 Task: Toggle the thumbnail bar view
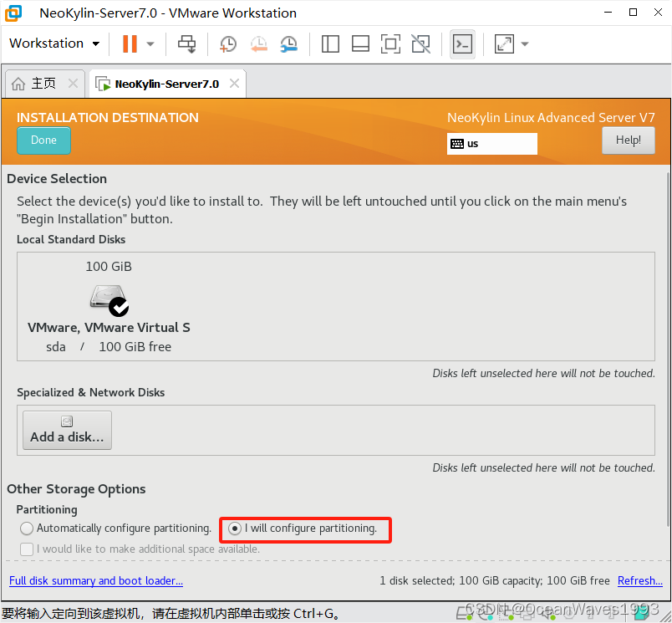(360, 43)
